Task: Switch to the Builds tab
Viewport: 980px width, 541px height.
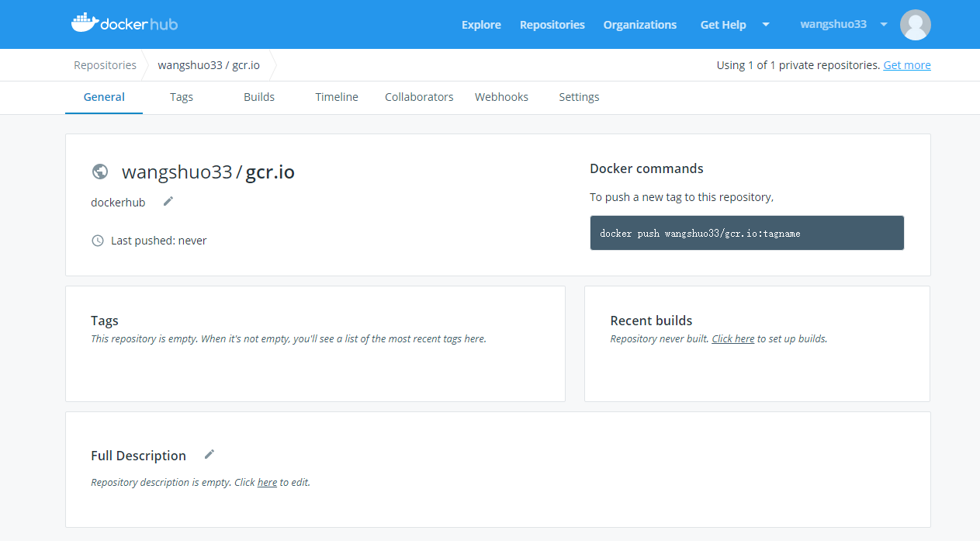Action: [259, 97]
